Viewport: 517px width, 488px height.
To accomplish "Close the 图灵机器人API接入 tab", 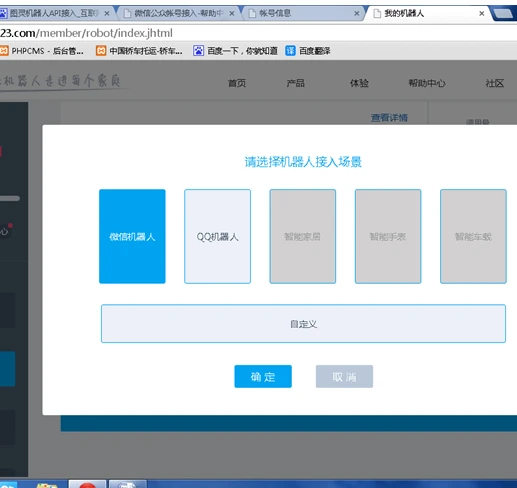I will (x=107, y=13).
